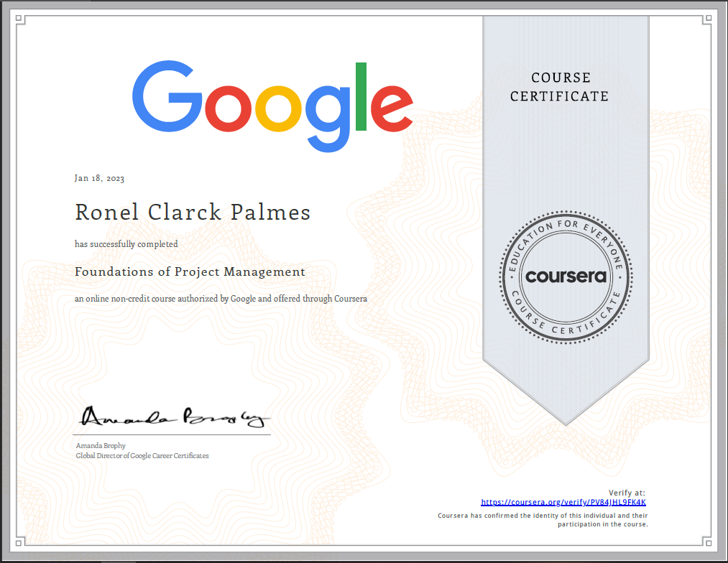Click the date Jan 18, 2023
This screenshot has width=728, height=563.
click(x=99, y=178)
